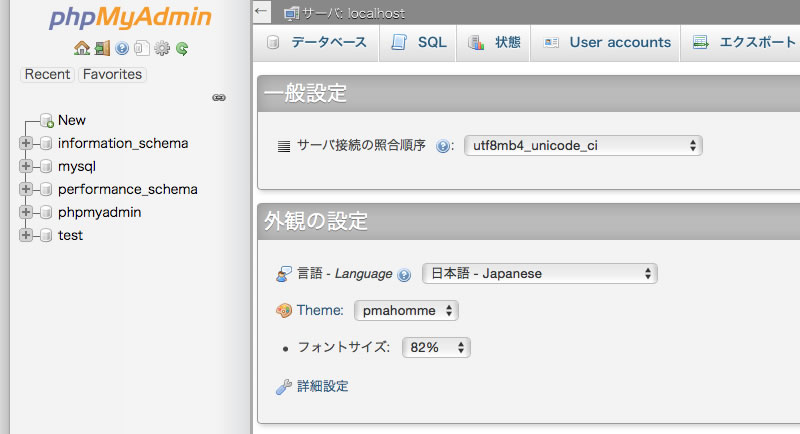Click the chain link icon in navigation panel

coord(219,97)
